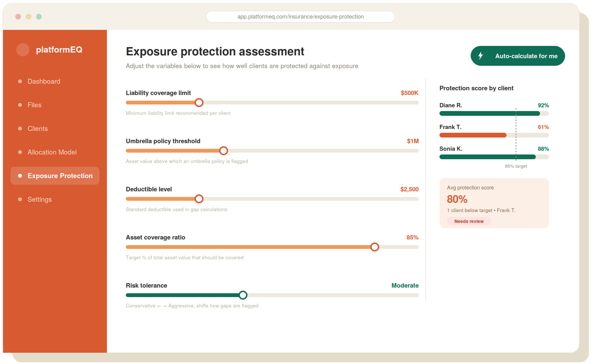Click Diane R.'s 92% score
This screenshot has width=592, height=364.
543,105
